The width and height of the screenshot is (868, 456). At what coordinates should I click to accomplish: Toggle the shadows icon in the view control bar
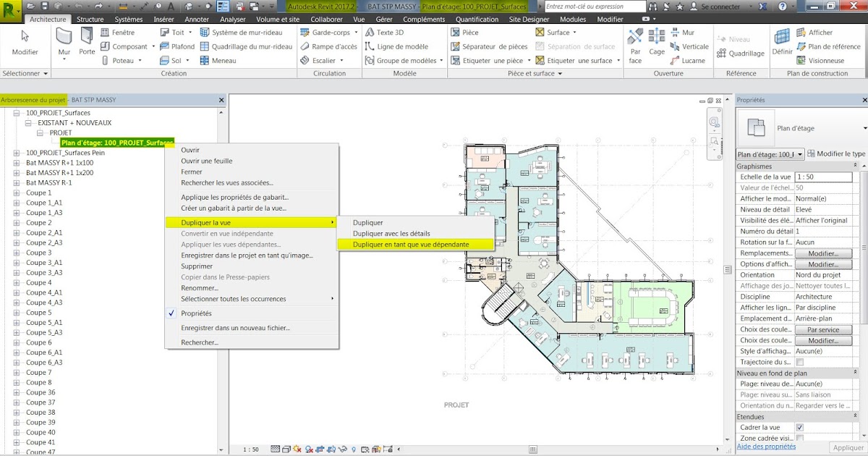(309, 449)
